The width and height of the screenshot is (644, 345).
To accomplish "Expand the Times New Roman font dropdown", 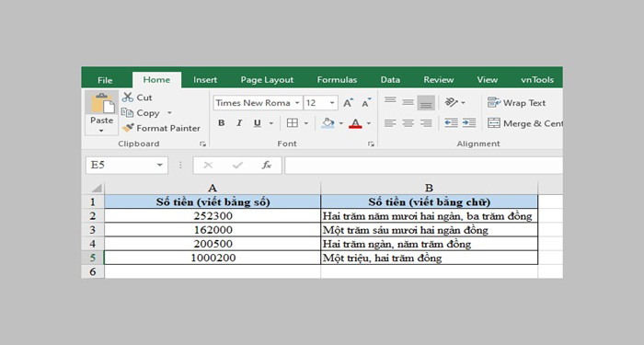I will [x=297, y=103].
